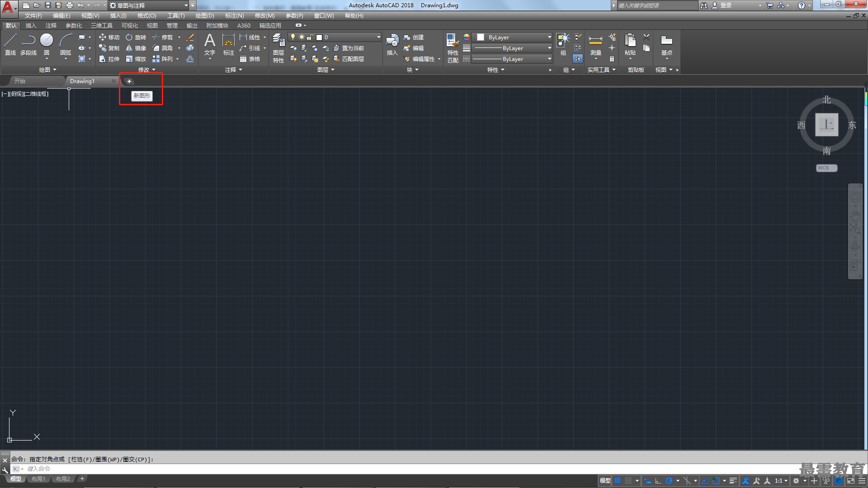Image resolution: width=868 pixels, height=488 pixels.
Task: Open the object color ByLayer swatch dropdown
Action: [512, 37]
